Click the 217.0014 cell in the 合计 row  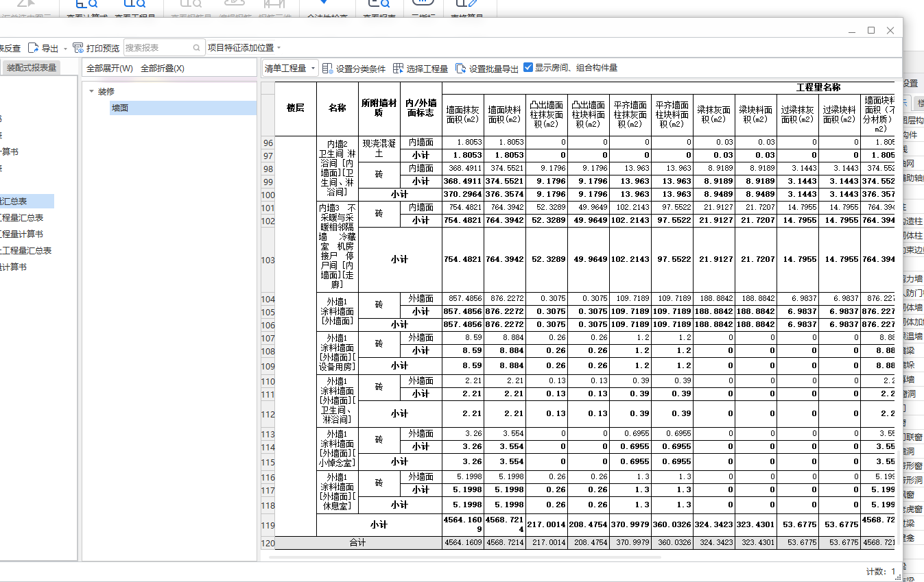547,543
